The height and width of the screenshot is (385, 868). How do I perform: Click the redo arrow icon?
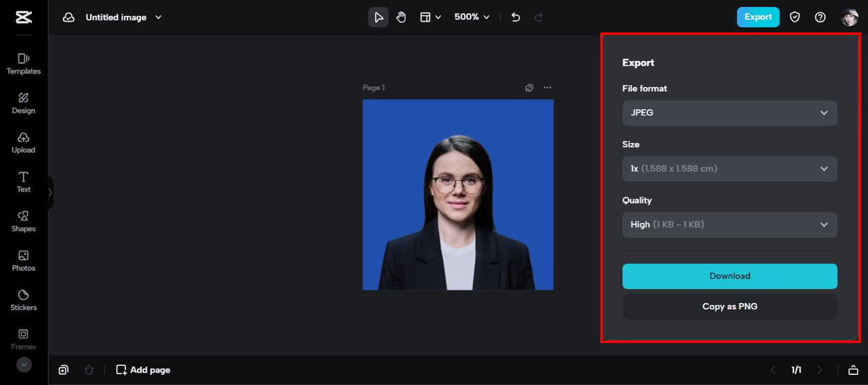point(539,18)
